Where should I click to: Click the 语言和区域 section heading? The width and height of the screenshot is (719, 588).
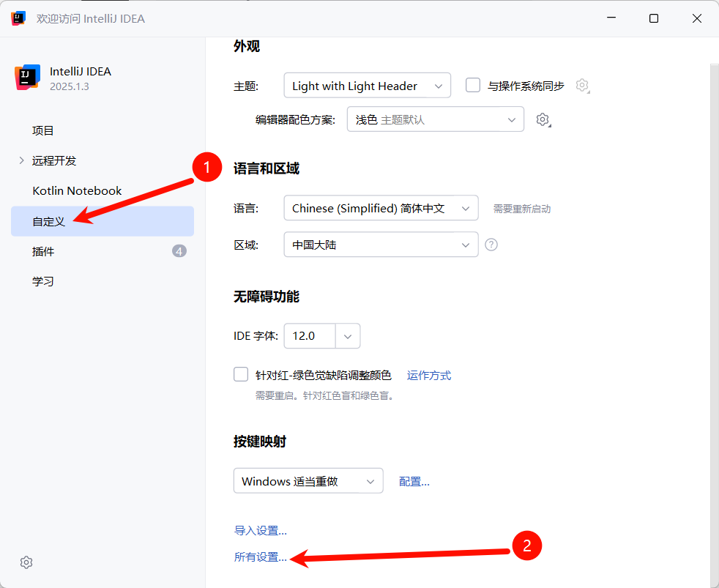point(267,168)
